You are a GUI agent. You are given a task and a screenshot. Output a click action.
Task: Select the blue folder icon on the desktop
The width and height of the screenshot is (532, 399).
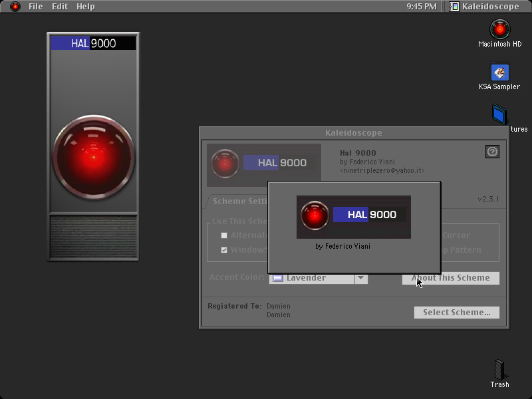(x=499, y=114)
